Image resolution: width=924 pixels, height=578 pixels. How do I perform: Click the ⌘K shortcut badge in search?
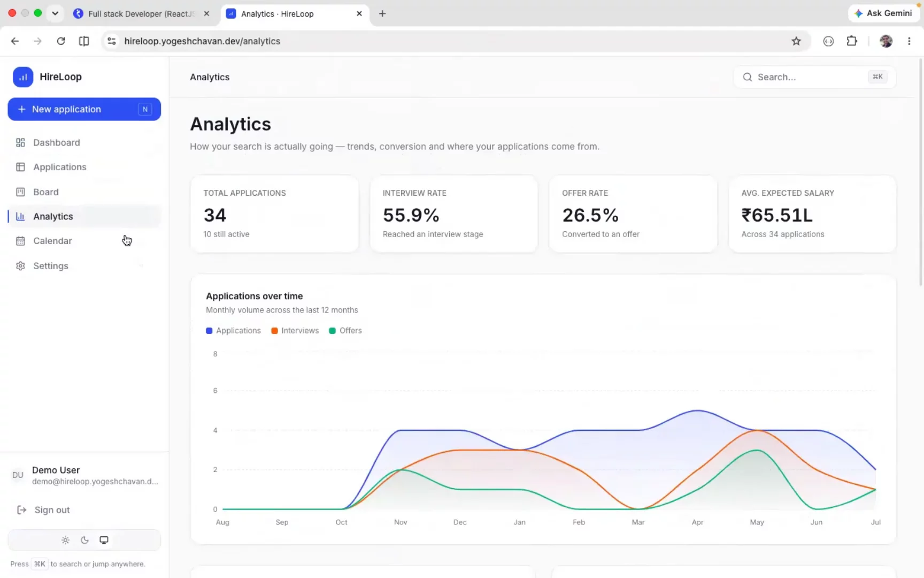877,77
